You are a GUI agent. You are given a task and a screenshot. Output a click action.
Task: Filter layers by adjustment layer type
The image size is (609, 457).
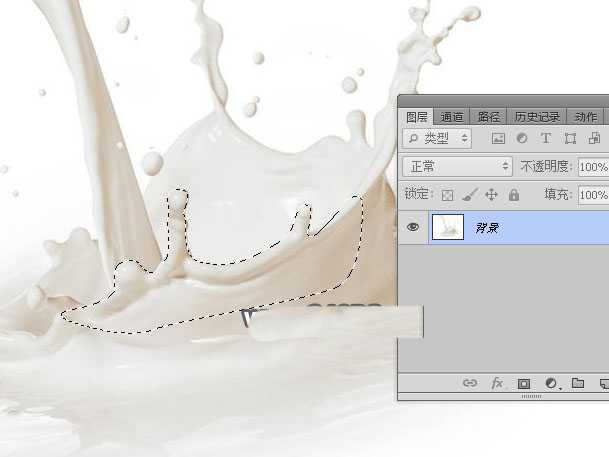click(x=522, y=138)
